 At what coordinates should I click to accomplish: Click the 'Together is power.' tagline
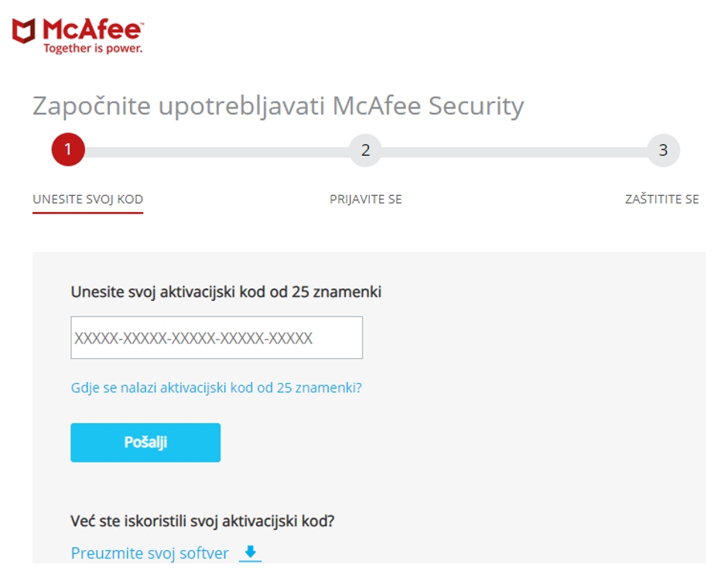tap(93, 48)
